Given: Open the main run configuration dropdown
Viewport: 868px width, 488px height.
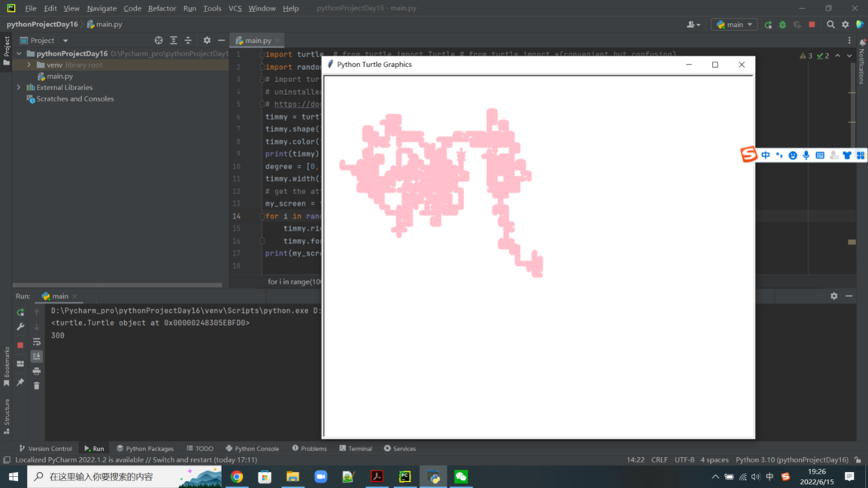Looking at the screenshot, I should pyautogui.click(x=734, y=25).
